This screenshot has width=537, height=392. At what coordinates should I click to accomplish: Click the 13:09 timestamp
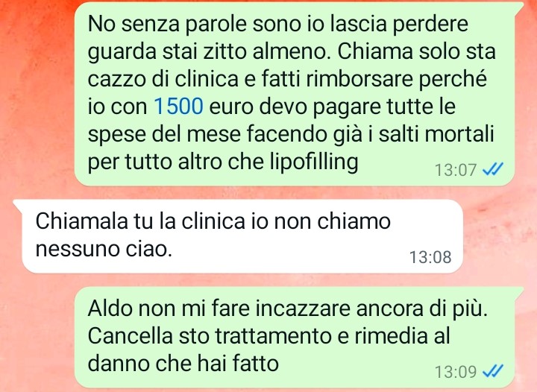coord(456,372)
